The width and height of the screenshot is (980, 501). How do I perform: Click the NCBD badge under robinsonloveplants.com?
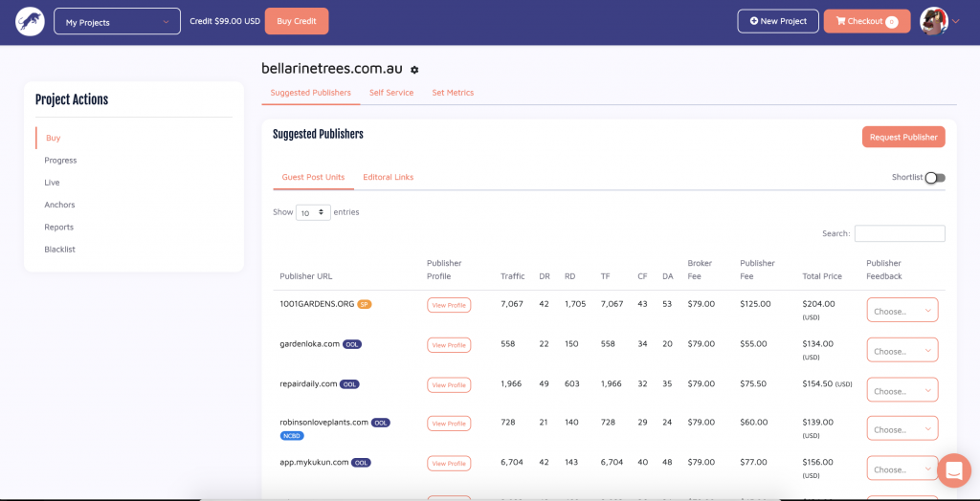click(x=292, y=435)
